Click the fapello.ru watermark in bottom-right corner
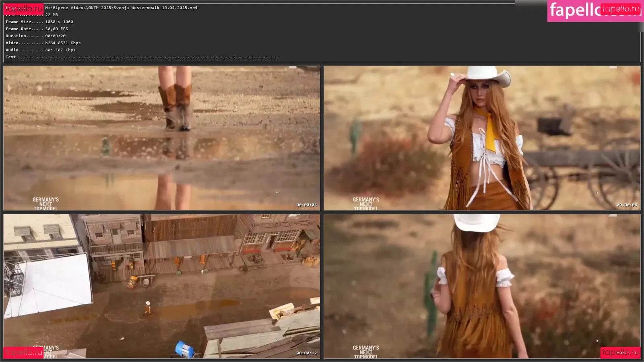The width and height of the screenshot is (644, 362). coord(620,352)
